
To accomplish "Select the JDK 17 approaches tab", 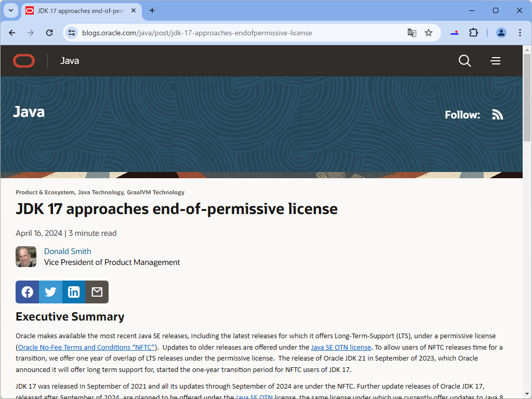I will click(82, 11).
